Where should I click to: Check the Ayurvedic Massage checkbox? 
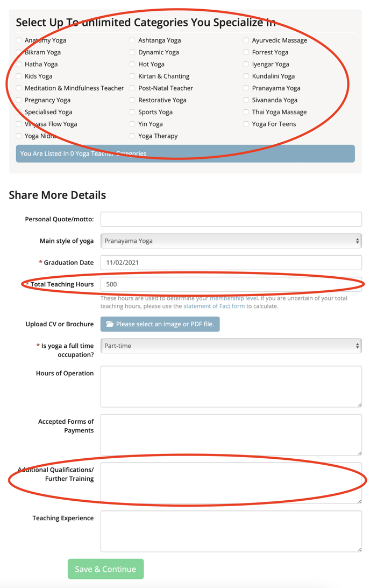pyautogui.click(x=246, y=40)
